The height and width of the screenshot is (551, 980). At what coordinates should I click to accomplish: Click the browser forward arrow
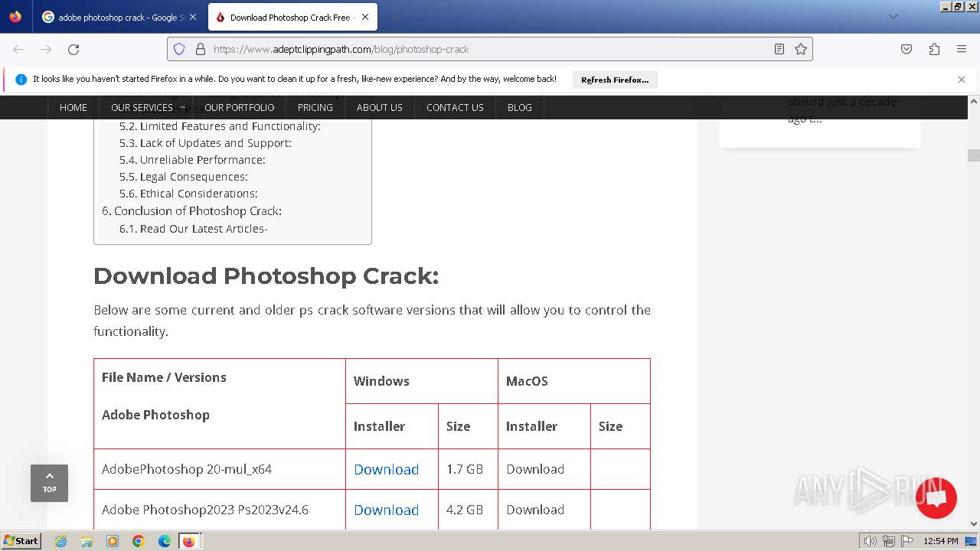[46, 49]
